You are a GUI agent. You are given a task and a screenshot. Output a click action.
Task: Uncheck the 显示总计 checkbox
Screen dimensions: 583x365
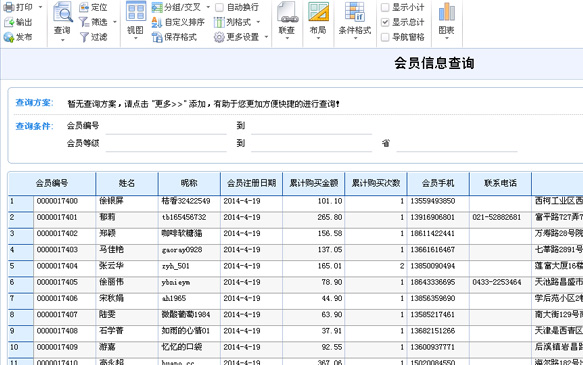pos(385,22)
